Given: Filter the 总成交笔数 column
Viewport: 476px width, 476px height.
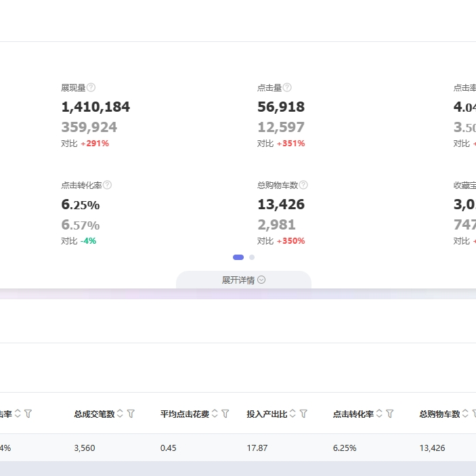Looking at the screenshot, I should (x=131, y=414).
